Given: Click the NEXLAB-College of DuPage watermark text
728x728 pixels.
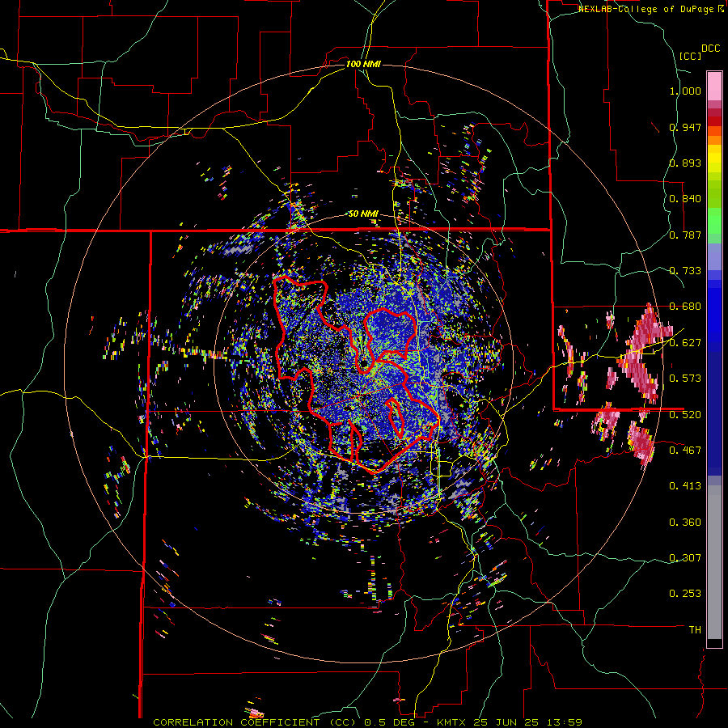Looking at the screenshot, I should pos(645,9).
